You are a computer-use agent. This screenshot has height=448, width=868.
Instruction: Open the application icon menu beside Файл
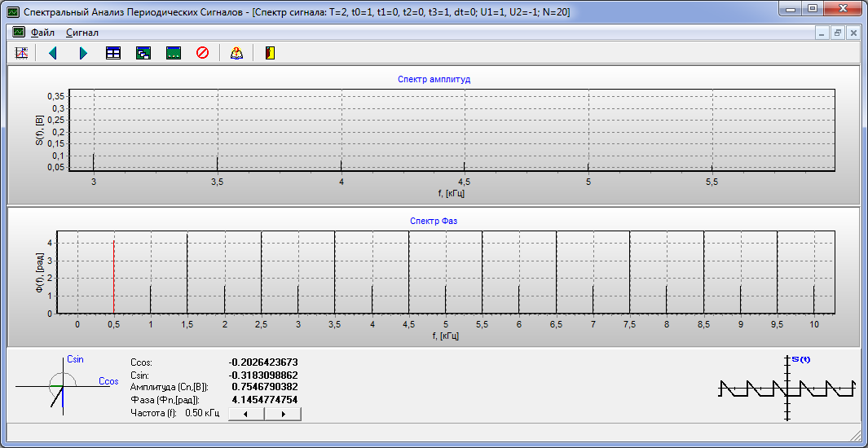pos(19,33)
